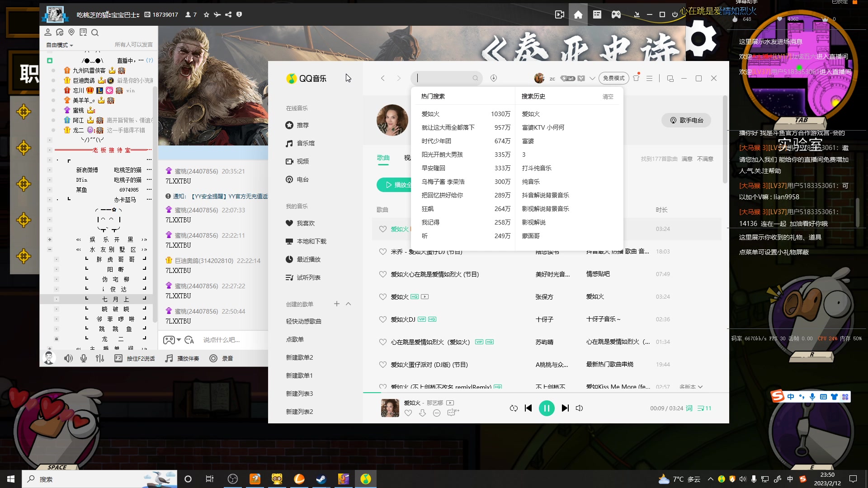Click the search magnifier icon in QQ Music

[475, 78]
